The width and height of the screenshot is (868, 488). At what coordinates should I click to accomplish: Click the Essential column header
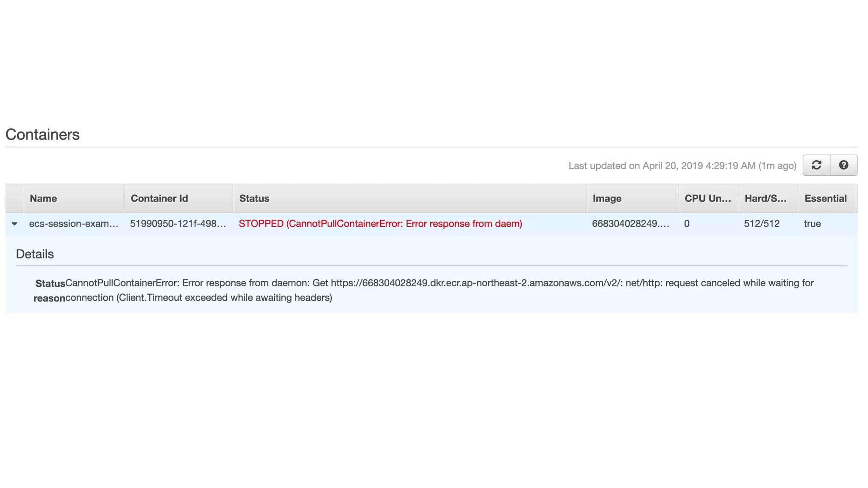tap(825, 198)
